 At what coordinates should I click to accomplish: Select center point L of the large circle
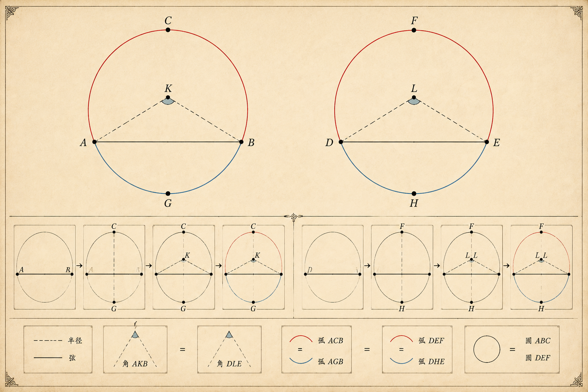click(414, 97)
